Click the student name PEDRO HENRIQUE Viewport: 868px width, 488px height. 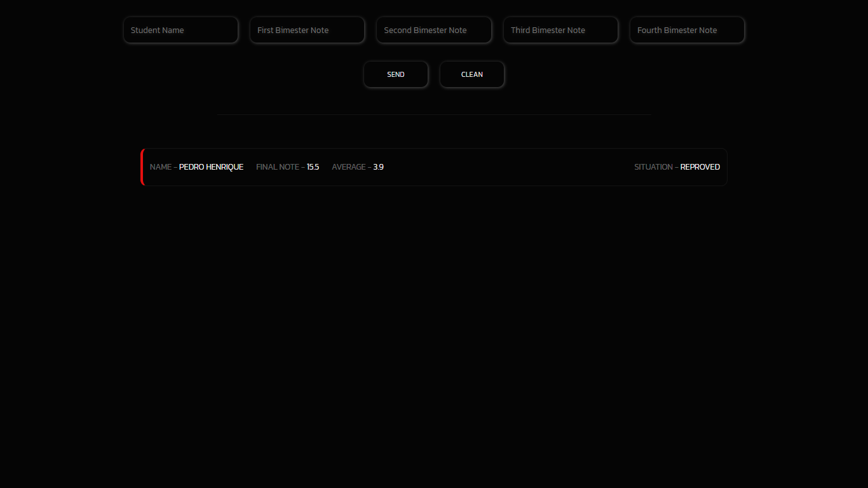[211, 167]
